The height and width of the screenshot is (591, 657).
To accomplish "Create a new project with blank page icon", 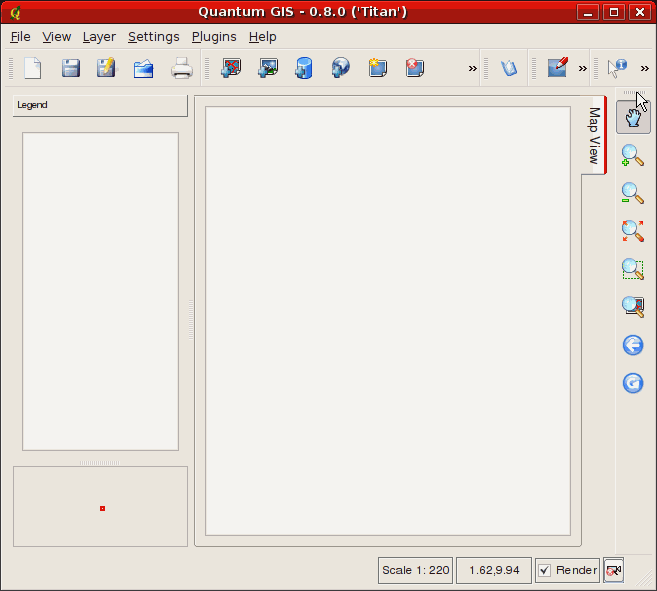I will pyautogui.click(x=33, y=68).
